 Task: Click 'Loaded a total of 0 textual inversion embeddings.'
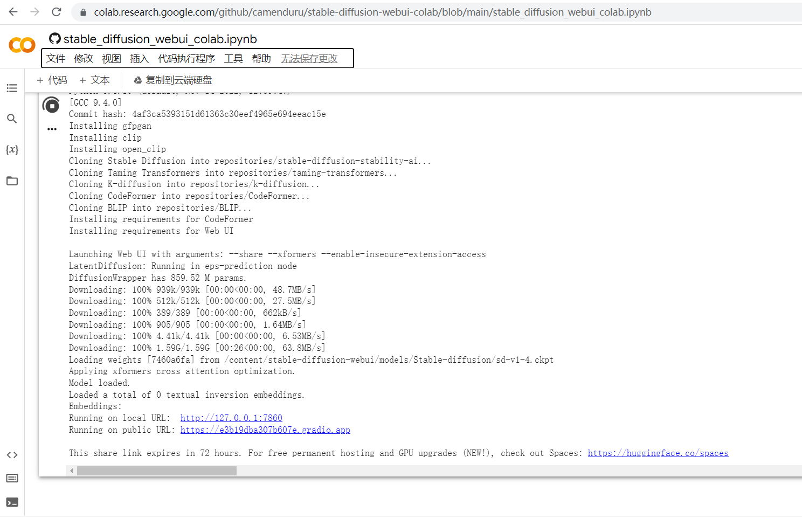[x=186, y=395]
